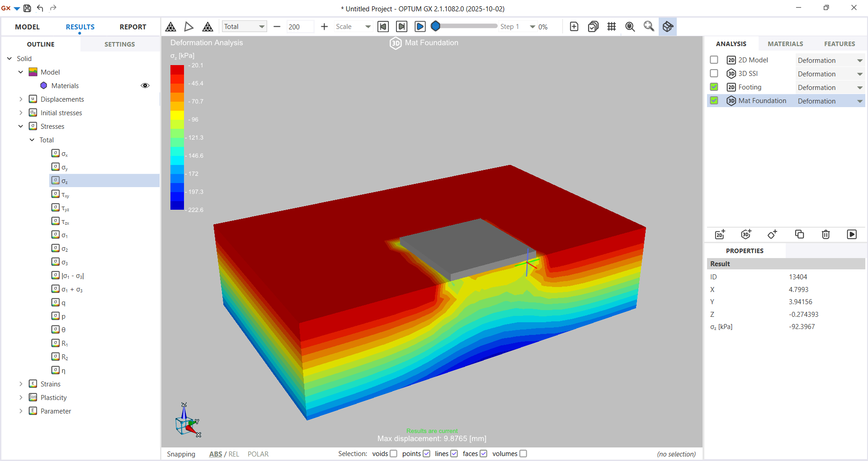This screenshot has width=868, height=461.
Task: Click the grid display icon in toolbar
Action: point(612,27)
